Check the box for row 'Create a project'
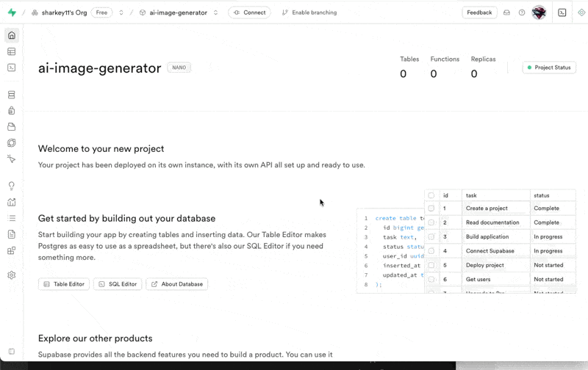The height and width of the screenshot is (370, 588). point(431,208)
